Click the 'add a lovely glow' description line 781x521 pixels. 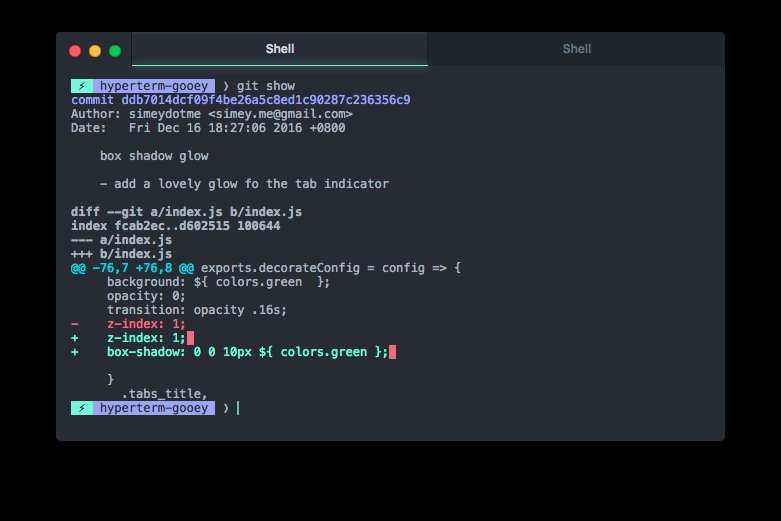[245, 184]
